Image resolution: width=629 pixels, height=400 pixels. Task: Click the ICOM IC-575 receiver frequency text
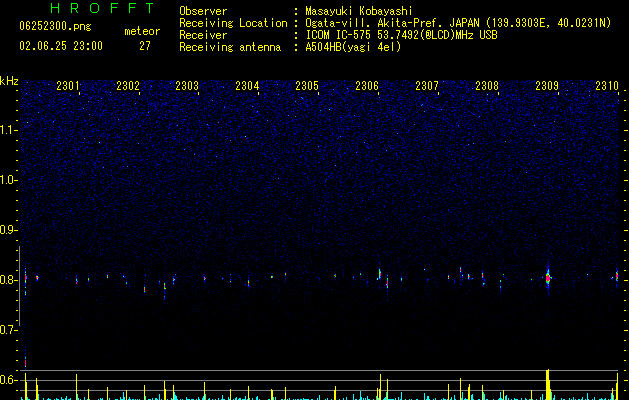click(401, 35)
